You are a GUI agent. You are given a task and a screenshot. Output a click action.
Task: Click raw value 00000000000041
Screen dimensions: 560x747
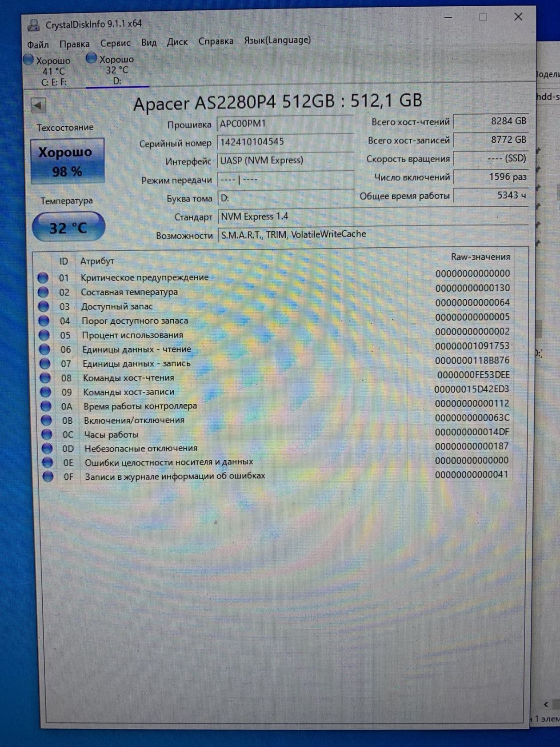(472, 474)
